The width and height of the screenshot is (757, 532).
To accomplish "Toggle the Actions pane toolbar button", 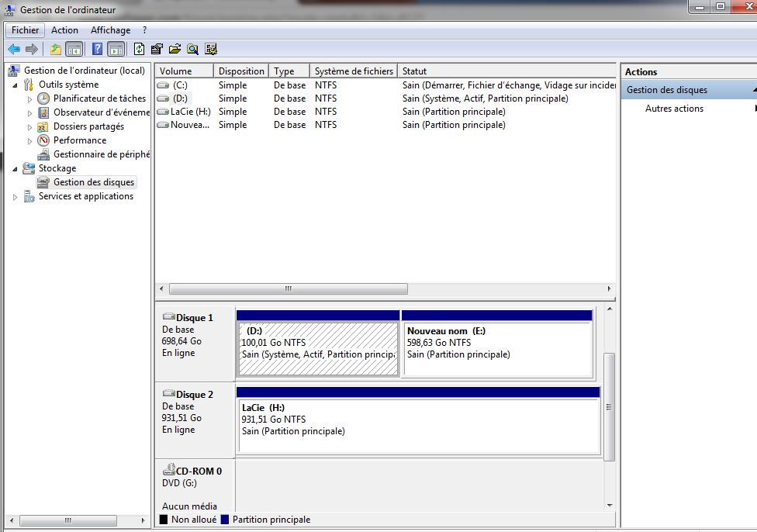I will pos(116,50).
